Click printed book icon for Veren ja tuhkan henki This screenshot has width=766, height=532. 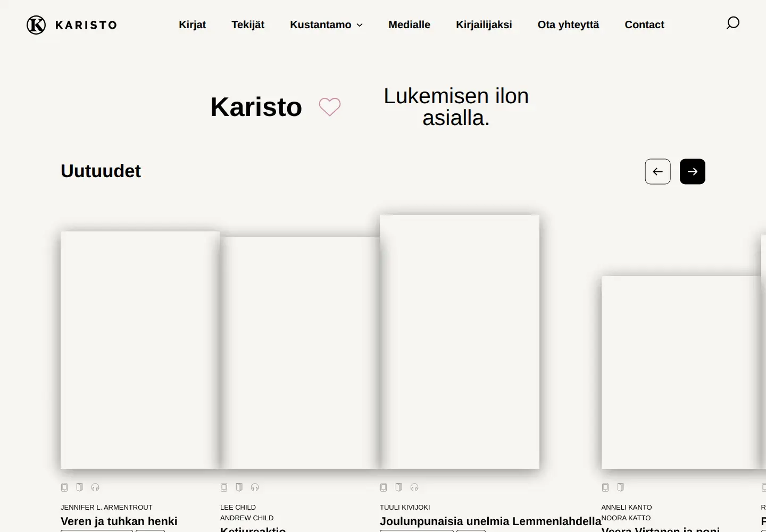click(80, 487)
